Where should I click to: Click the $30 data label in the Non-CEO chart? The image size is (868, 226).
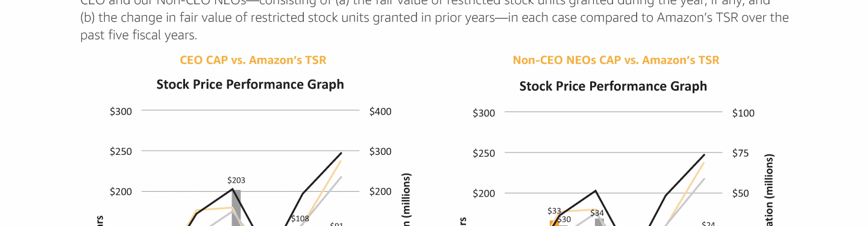tap(564, 219)
